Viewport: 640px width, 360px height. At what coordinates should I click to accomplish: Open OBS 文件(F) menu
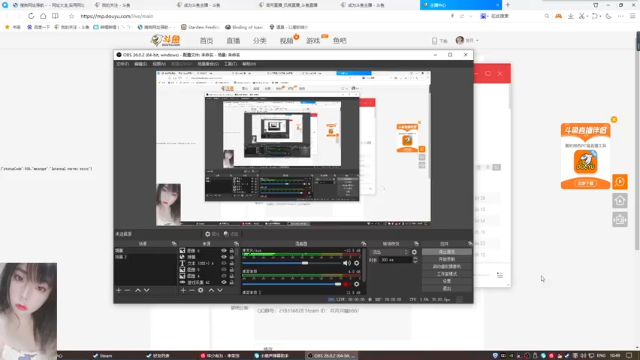pos(122,64)
